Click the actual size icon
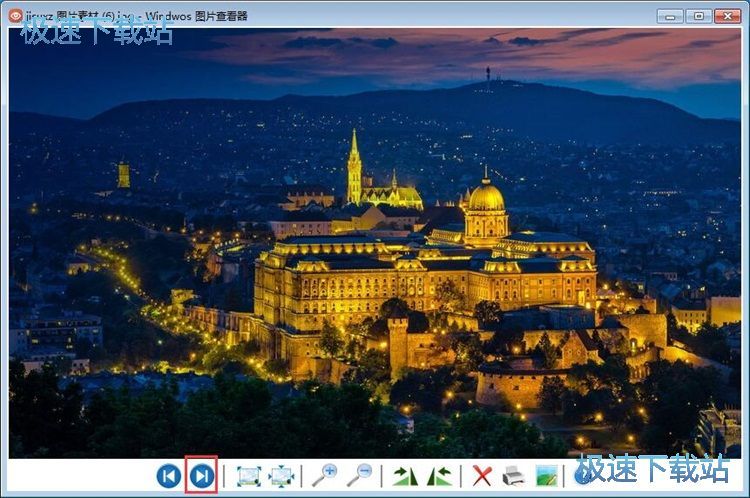 click(281, 476)
